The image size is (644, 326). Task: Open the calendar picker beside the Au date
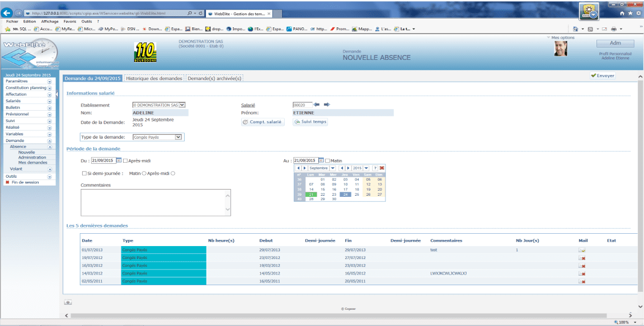click(321, 160)
